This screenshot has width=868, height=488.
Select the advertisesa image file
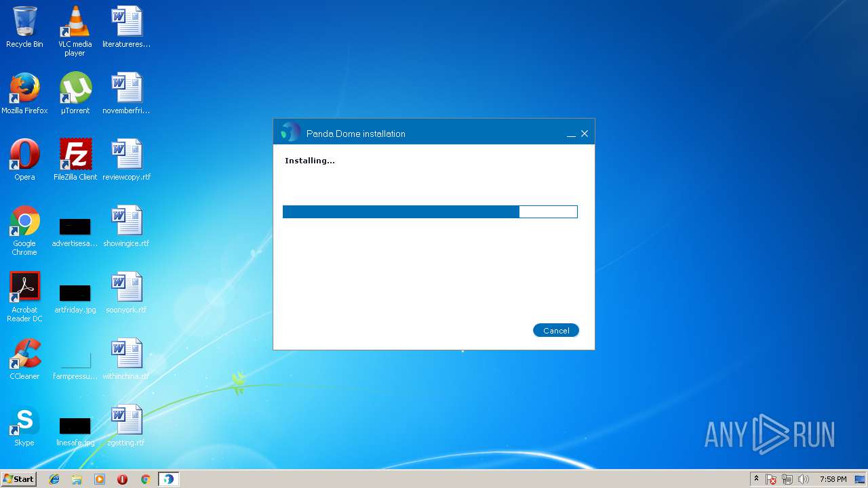pyautogui.click(x=75, y=231)
